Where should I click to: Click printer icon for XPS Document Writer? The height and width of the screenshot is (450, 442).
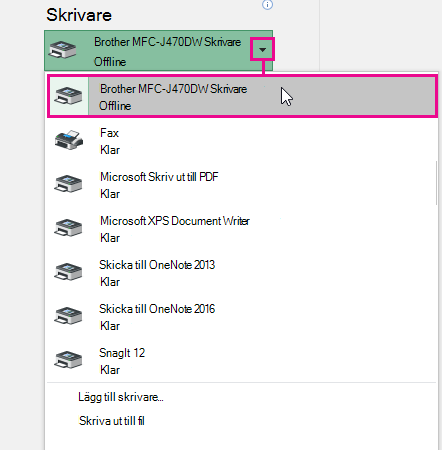pos(68,228)
